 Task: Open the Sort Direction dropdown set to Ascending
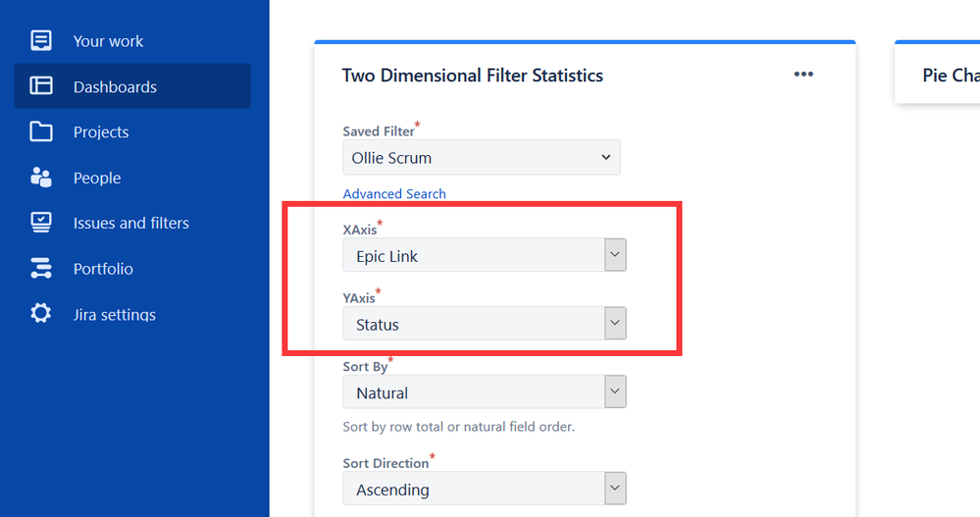pos(485,489)
